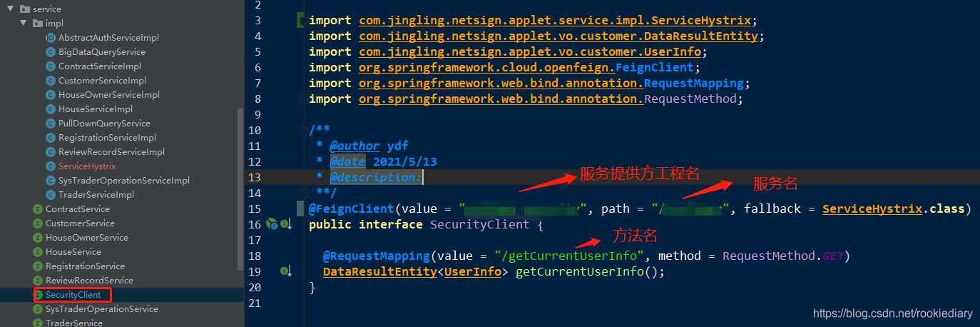Collapse the service folder
This screenshot has width=980, height=327.
click(11, 9)
